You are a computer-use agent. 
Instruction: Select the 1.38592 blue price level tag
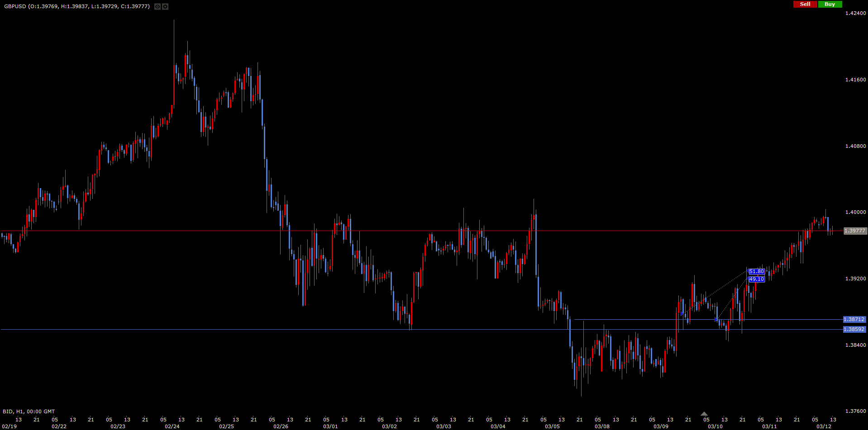(x=854, y=329)
